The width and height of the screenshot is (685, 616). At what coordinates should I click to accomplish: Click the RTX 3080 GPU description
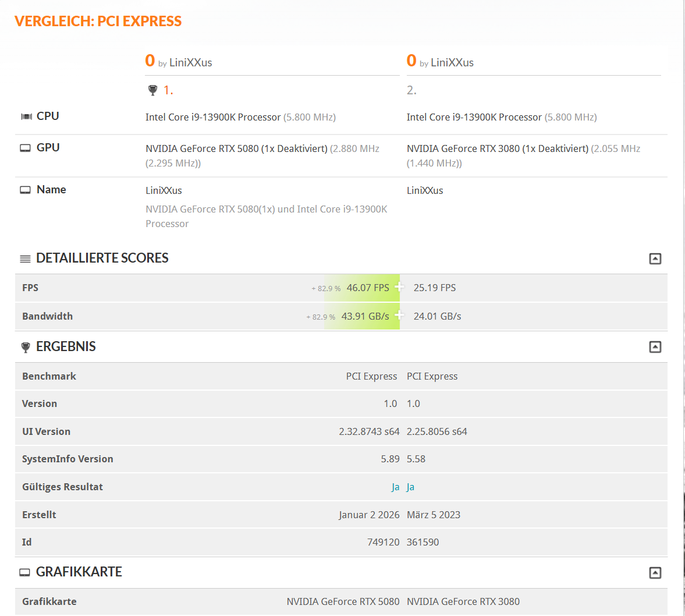[523, 155]
